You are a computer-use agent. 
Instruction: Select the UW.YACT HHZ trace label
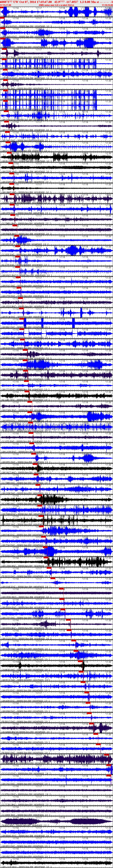tap(26, 472)
